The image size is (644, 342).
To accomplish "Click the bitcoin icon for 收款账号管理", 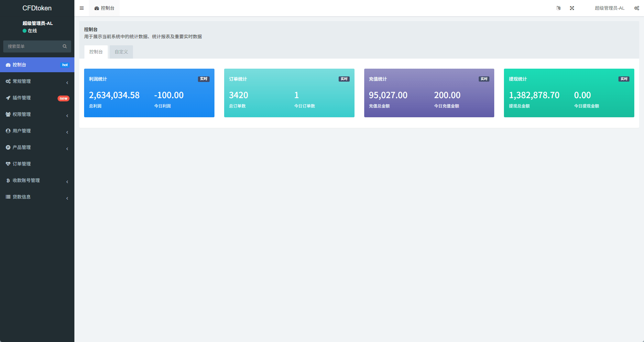I will point(8,180).
